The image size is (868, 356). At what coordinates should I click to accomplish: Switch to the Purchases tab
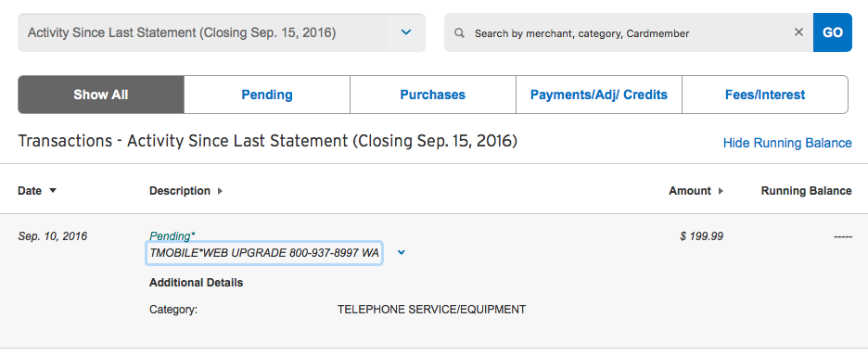pyautogui.click(x=433, y=95)
